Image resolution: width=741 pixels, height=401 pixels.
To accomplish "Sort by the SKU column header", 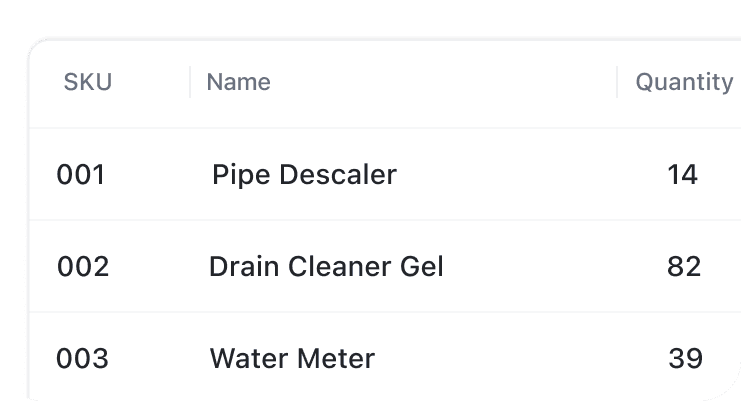I will 88,82.
